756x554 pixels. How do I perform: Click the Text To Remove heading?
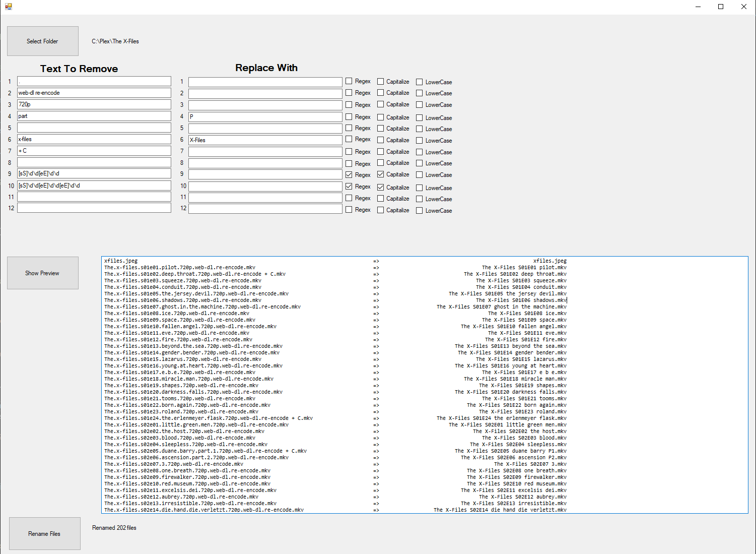click(x=79, y=69)
